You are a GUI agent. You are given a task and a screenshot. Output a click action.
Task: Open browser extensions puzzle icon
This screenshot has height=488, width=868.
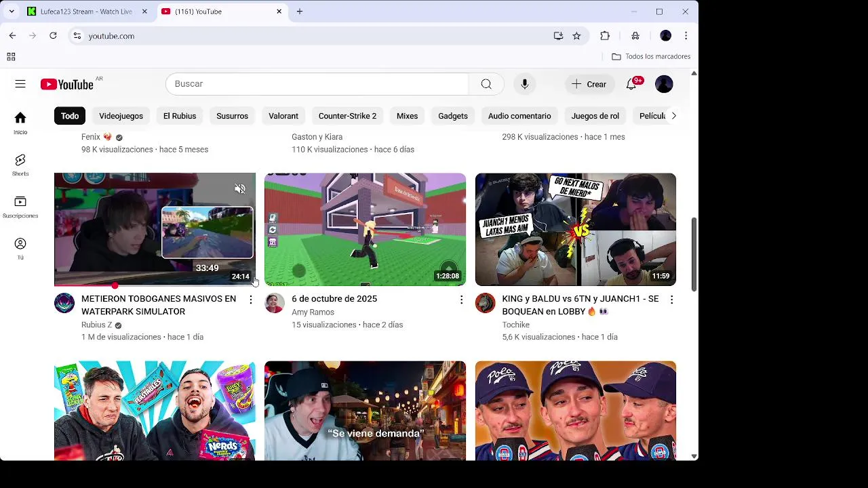click(x=605, y=36)
